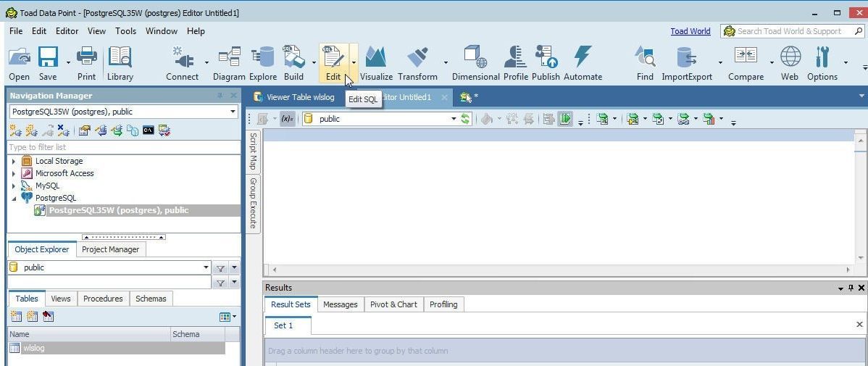Viewport: 868px width, 366px height.
Task: Click the Open folder toolbar icon
Action: tap(20, 57)
